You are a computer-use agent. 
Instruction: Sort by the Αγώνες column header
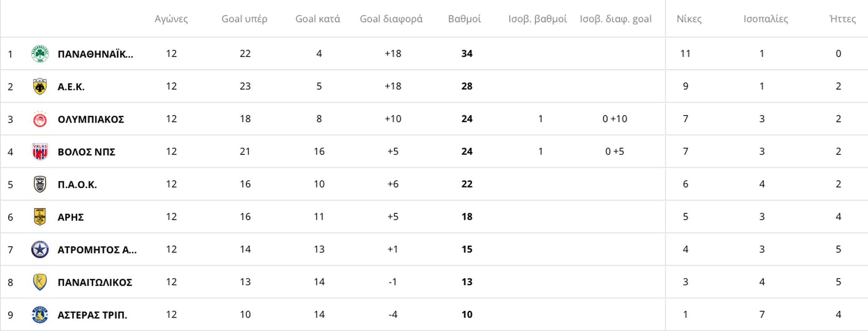click(x=171, y=19)
